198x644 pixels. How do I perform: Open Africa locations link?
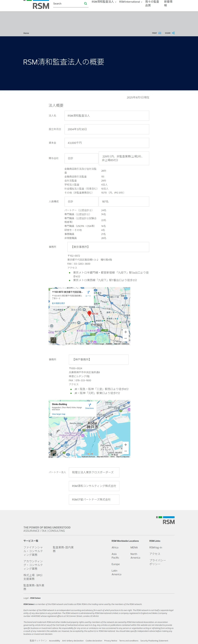(x=115, y=547)
